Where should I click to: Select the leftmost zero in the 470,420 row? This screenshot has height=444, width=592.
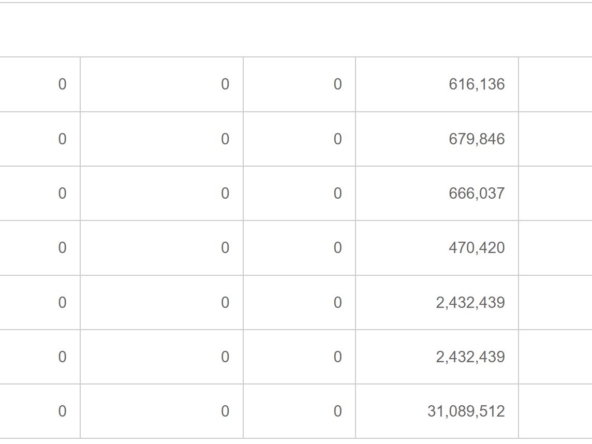(x=40, y=248)
